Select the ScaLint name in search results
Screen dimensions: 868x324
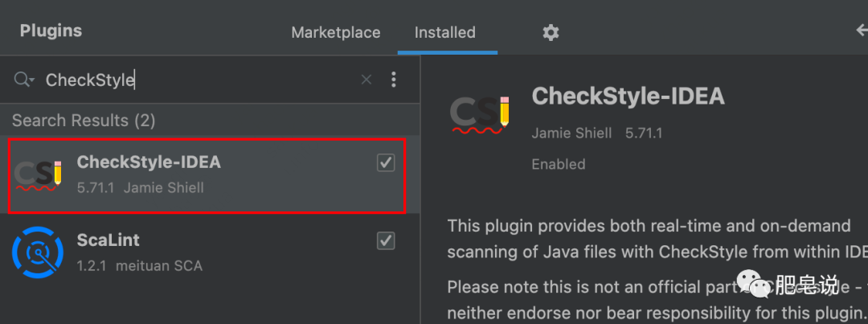tap(108, 240)
